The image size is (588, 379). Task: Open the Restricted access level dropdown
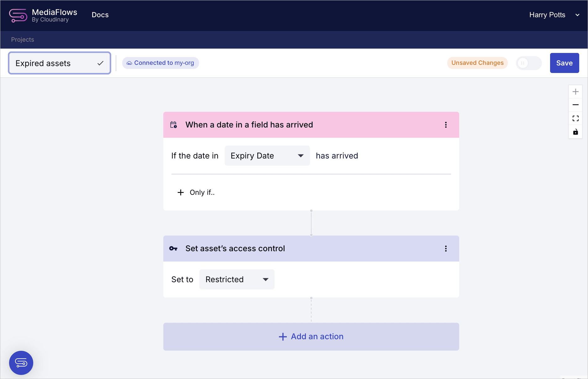pos(237,279)
